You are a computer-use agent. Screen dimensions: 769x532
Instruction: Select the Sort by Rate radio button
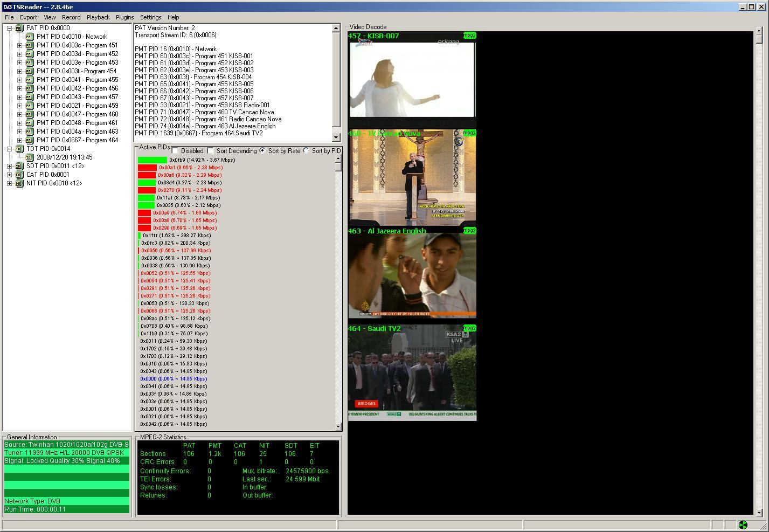(x=262, y=150)
